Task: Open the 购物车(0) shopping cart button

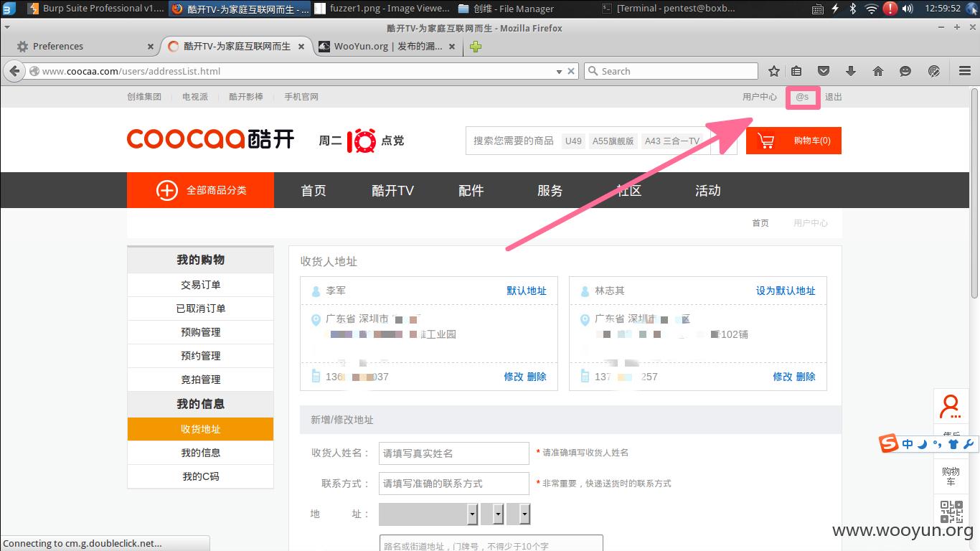Action: tap(793, 141)
